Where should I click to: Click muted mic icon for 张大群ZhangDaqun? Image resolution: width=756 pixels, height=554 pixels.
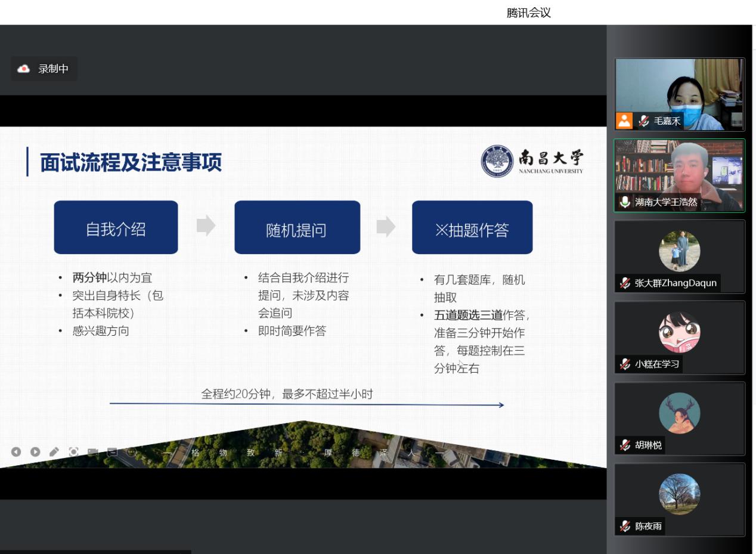coord(625,283)
